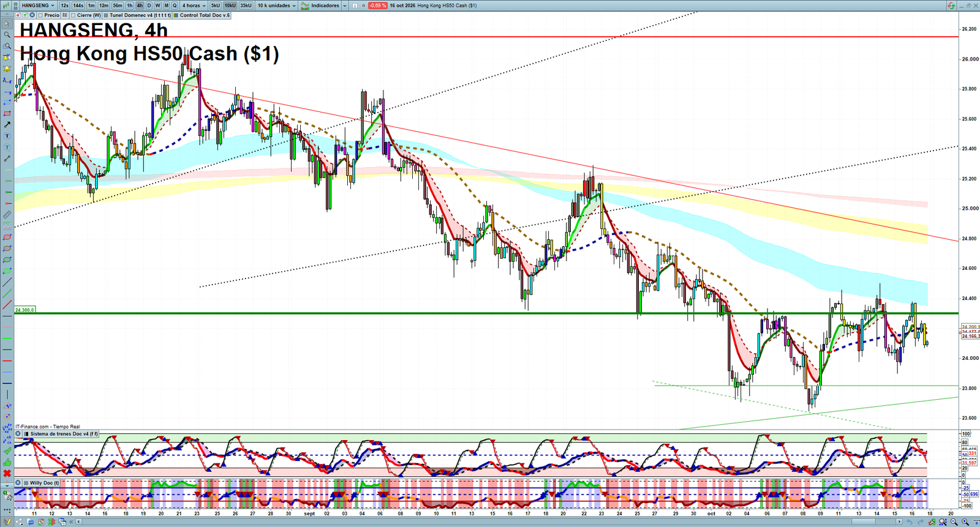Select the black arrow drawing tool
The width and height of the screenshot is (980, 527).
7,125
